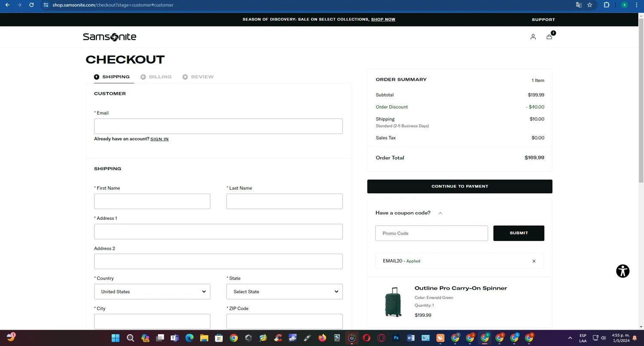Click the Order Discount label
The image size is (644, 346).
(x=392, y=107)
